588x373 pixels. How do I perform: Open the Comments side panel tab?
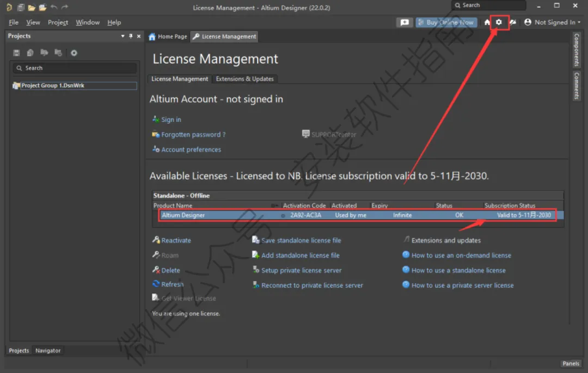[x=577, y=86]
